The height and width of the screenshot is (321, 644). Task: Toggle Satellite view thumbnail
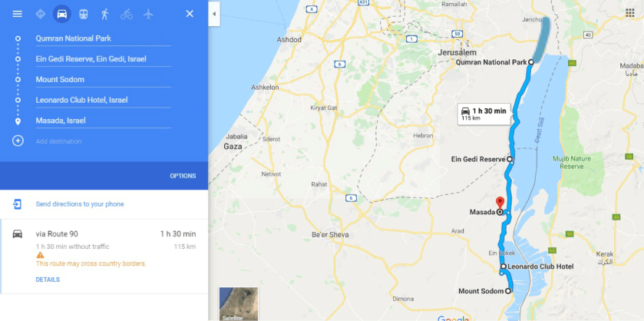(239, 304)
